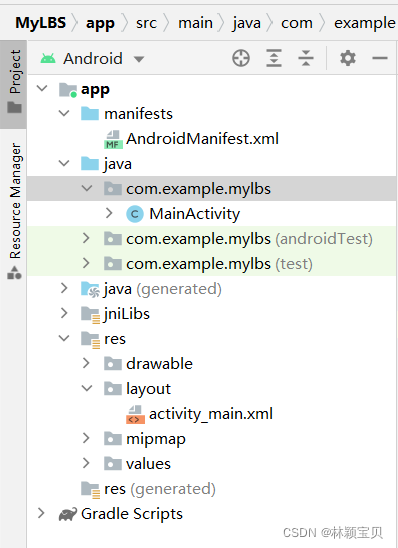
Task: Select activity_main.xml in layout folder
Action: 211,414
